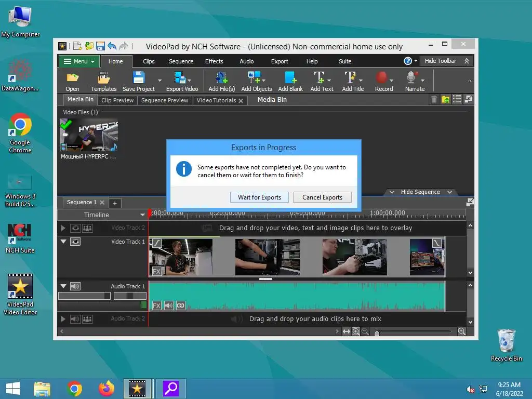Click the open project folder icon in title bar

tap(89, 46)
